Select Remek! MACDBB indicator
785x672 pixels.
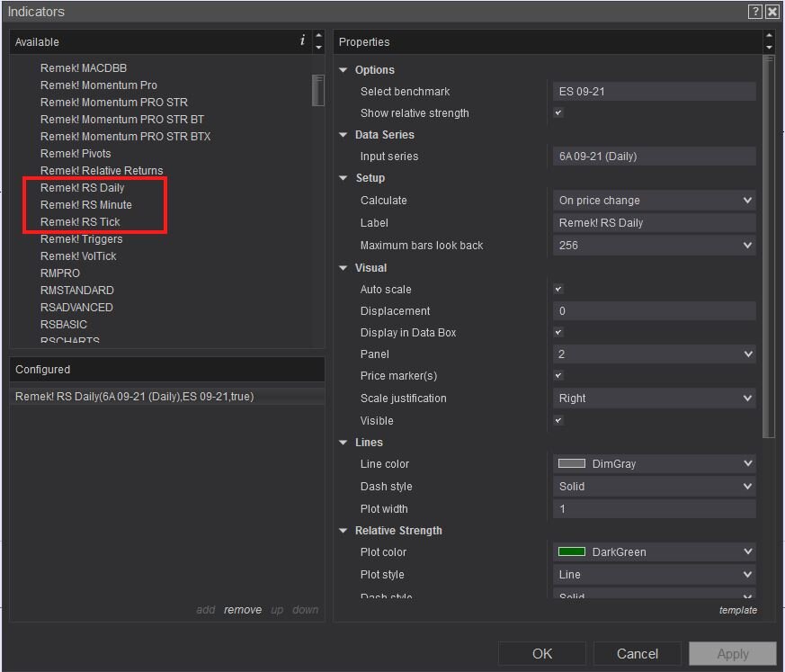point(84,68)
